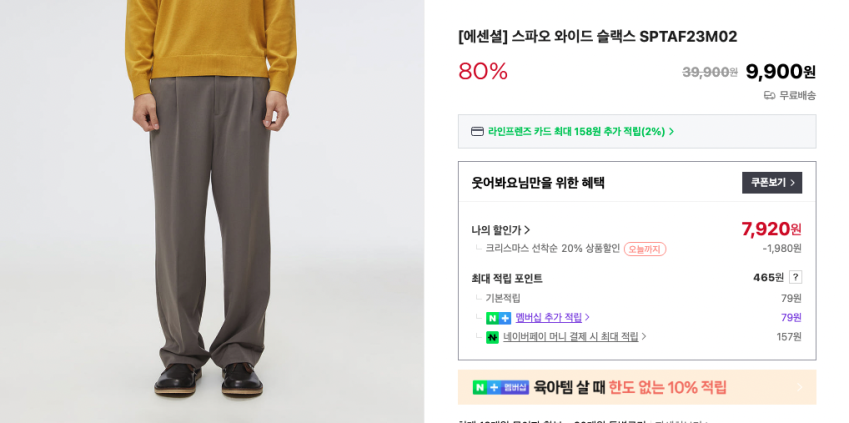The image size is (849, 423).
Task: Click the 육아템 살 때 10% 적립 banner
Action: (x=637, y=387)
